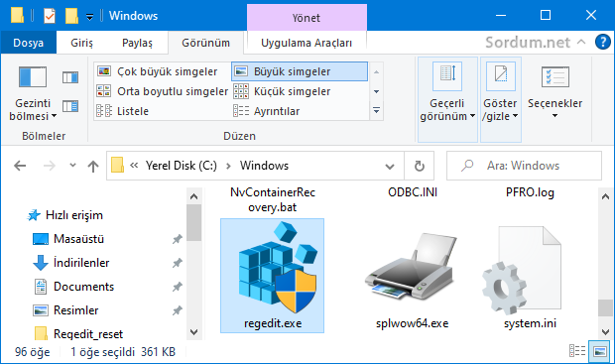
Task: Click Yerel Disk (C:) in address bar
Action: pos(182,166)
